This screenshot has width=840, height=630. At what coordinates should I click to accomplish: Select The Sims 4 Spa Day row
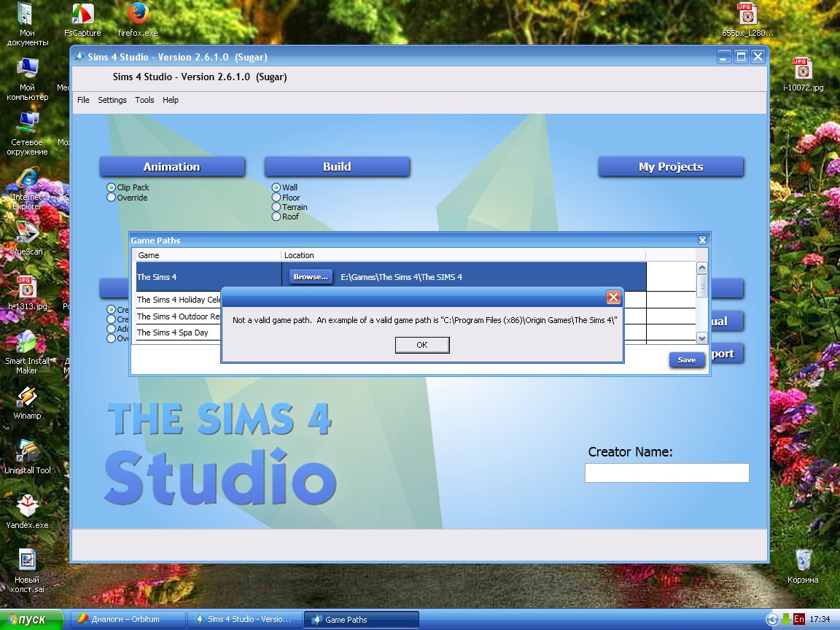coord(179,332)
